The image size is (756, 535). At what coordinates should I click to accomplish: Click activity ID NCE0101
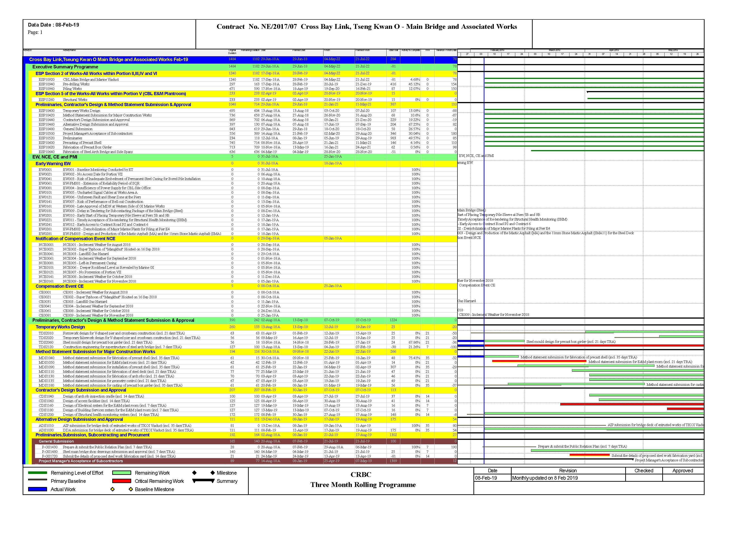point(46,268)
